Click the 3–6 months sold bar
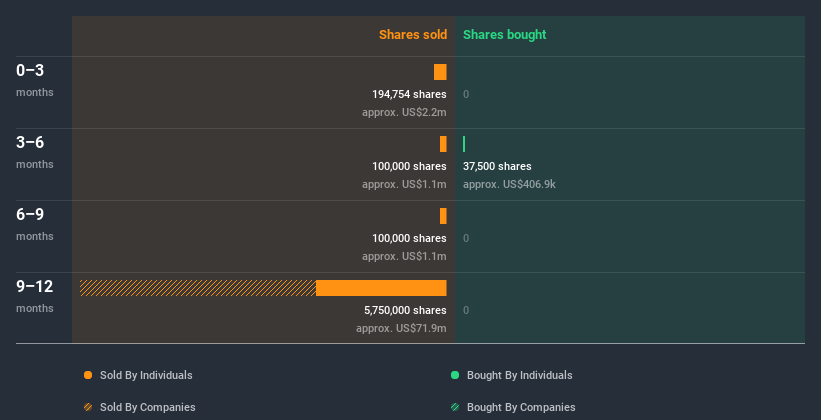This screenshot has height=420, width=821. pos(443,144)
